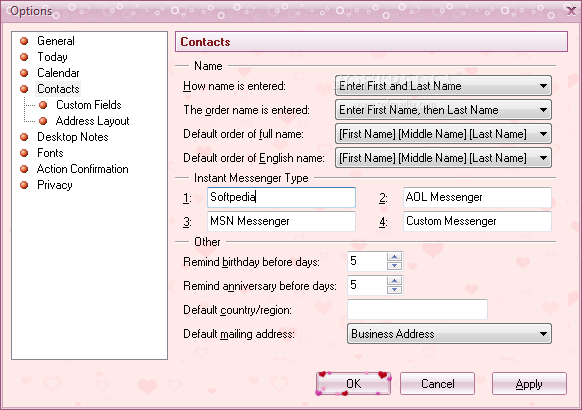Increase birthday reminder days with up arrow
The width and height of the screenshot is (582, 410).
click(394, 257)
